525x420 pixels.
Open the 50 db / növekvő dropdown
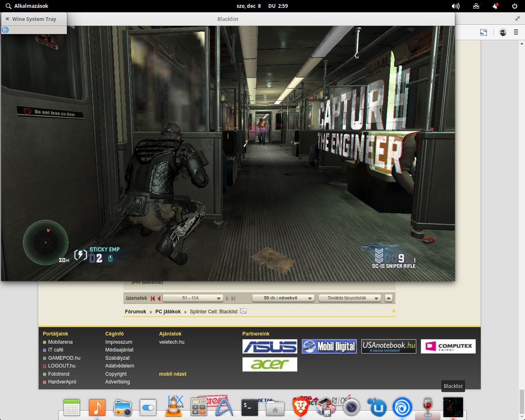click(283, 298)
